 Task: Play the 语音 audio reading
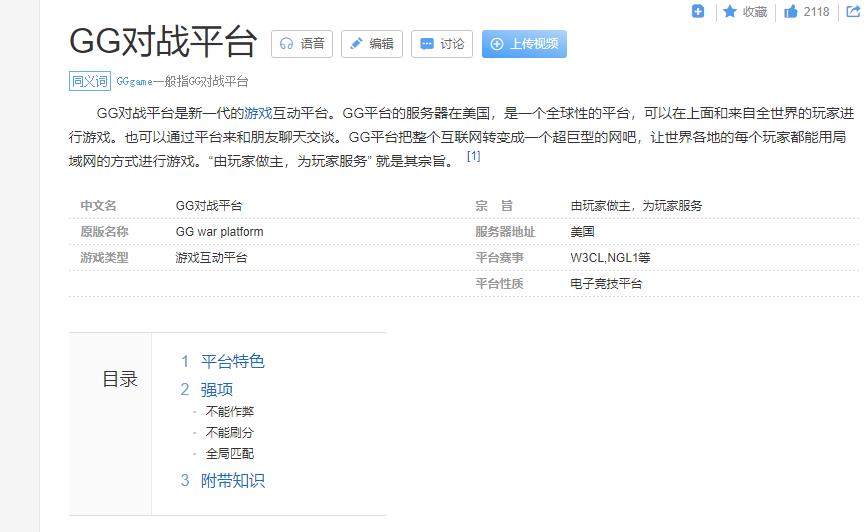point(302,44)
